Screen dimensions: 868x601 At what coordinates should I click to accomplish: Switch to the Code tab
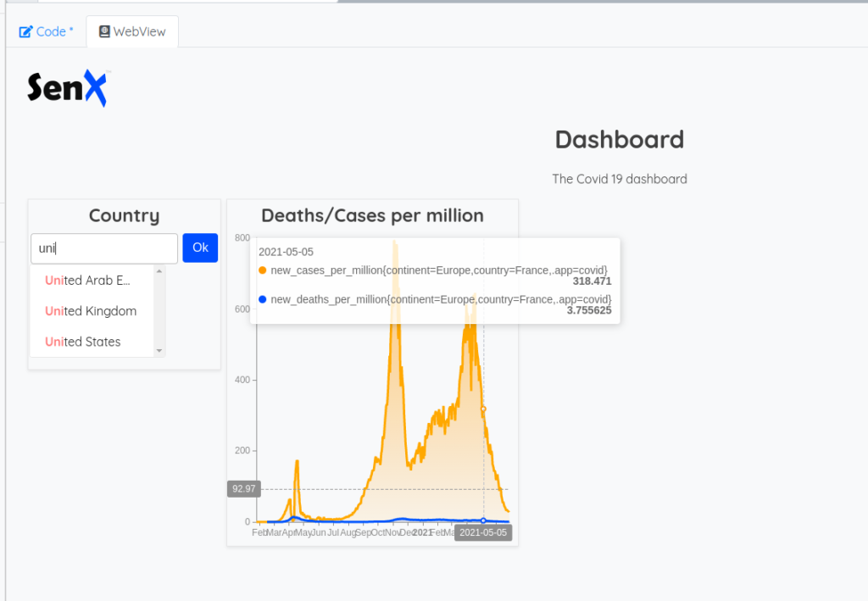tap(47, 31)
